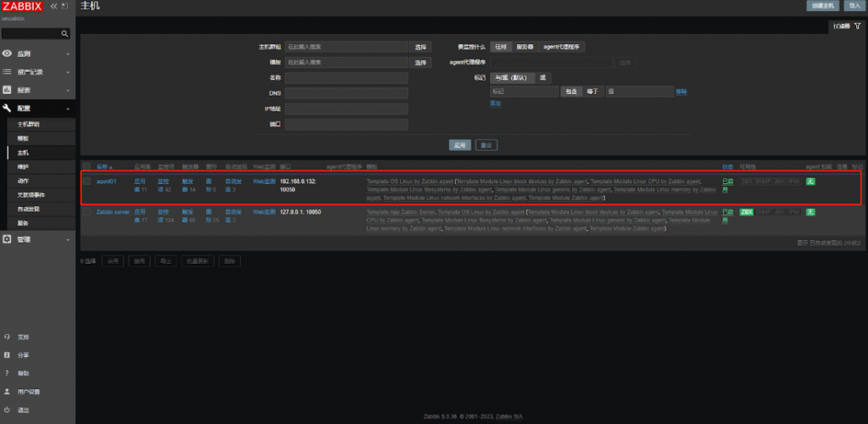
Task: Hide the sidebar using the icon beside the collapse arrows
Action: [x=64, y=6]
